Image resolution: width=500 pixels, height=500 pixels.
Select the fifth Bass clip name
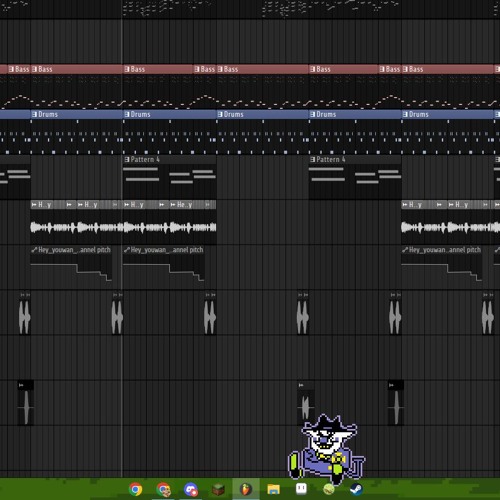click(x=231, y=69)
